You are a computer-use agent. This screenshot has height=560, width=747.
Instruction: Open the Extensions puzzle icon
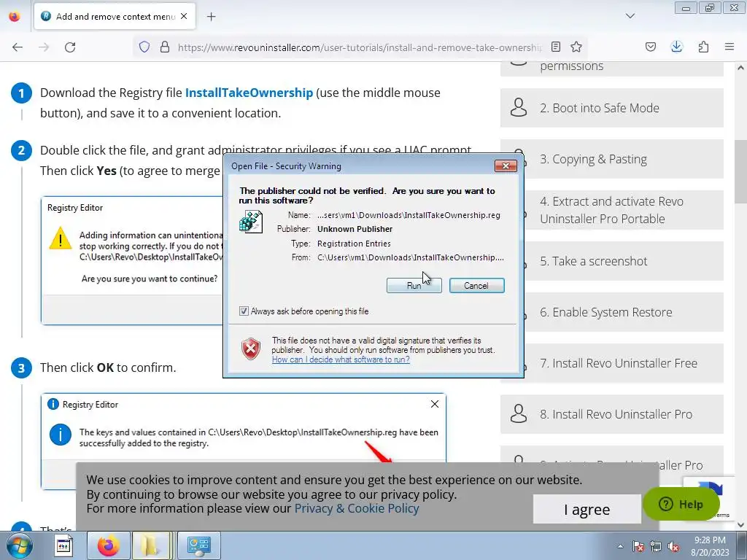tap(703, 47)
